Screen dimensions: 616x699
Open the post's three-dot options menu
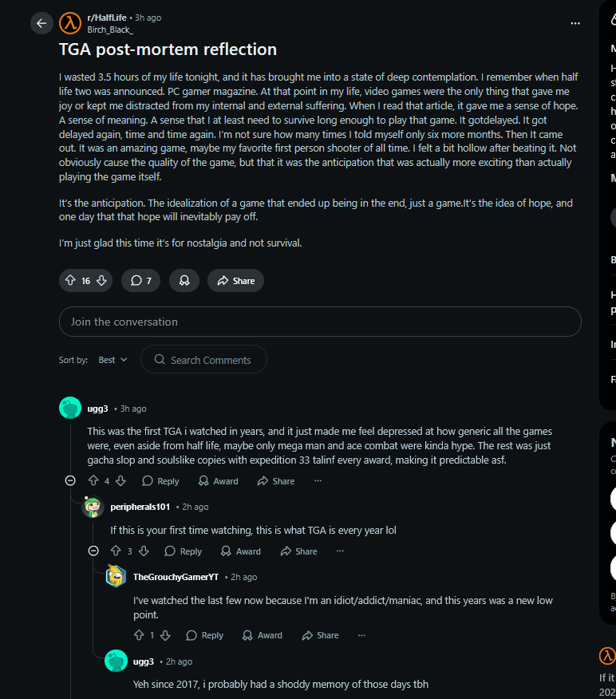(x=575, y=23)
